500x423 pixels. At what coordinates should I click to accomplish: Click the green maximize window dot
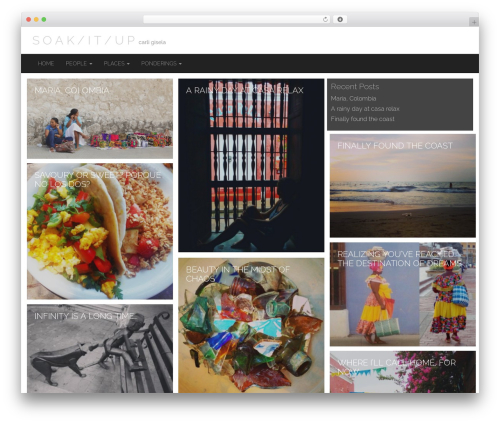(x=44, y=20)
